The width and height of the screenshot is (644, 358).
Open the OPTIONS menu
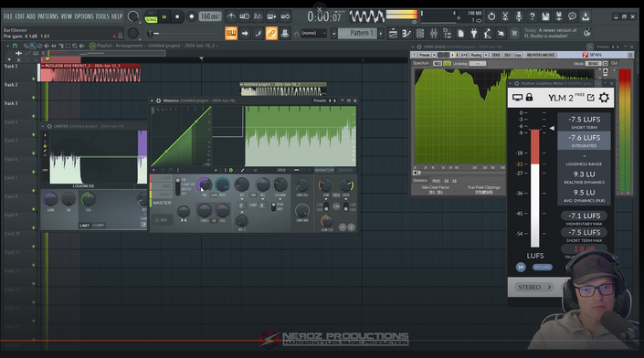pyautogui.click(x=84, y=16)
